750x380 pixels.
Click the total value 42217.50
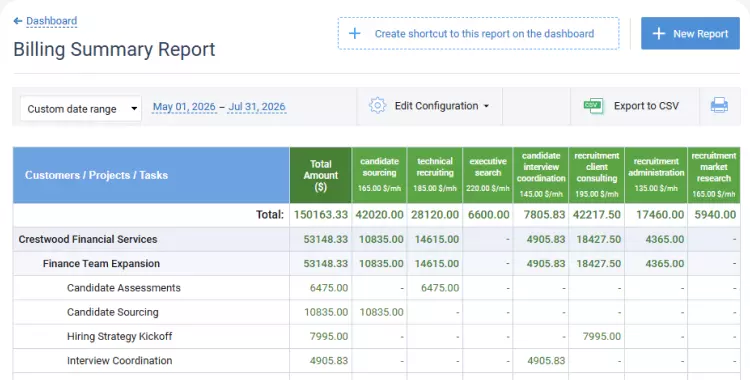(597, 214)
